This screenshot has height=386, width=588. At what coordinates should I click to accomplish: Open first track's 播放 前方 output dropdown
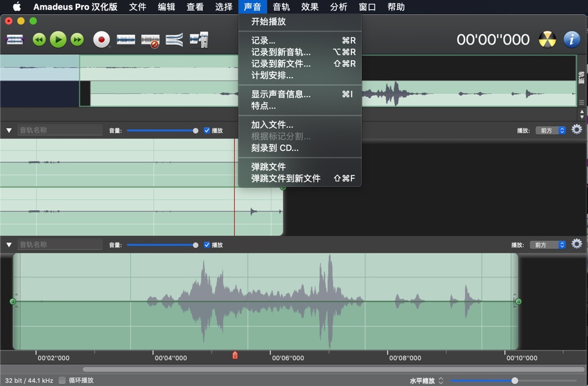pos(551,131)
